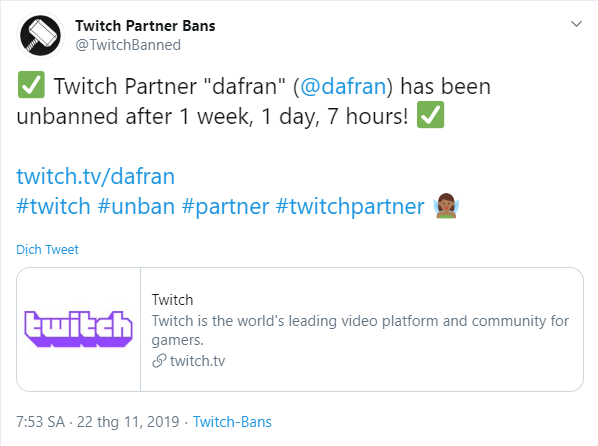Open the Twitch Partner Bans display name

click(x=145, y=26)
